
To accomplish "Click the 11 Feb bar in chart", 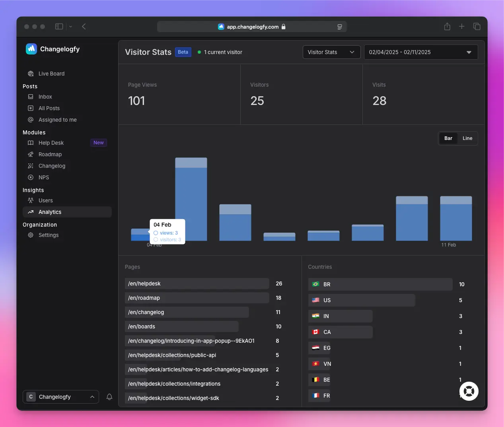I will (456, 218).
